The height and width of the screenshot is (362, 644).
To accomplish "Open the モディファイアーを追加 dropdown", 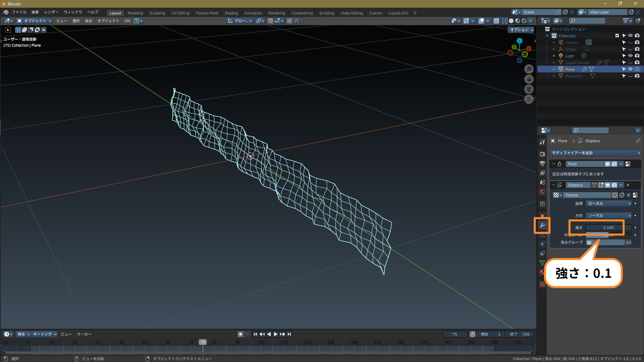I will pyautogui.click(x=595, y=153).
